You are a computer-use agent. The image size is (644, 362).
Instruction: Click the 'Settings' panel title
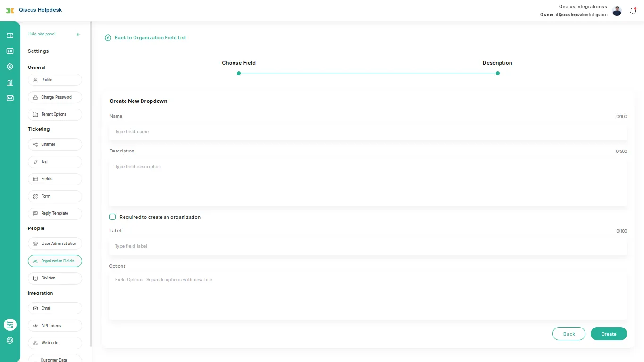pos(38,51)
